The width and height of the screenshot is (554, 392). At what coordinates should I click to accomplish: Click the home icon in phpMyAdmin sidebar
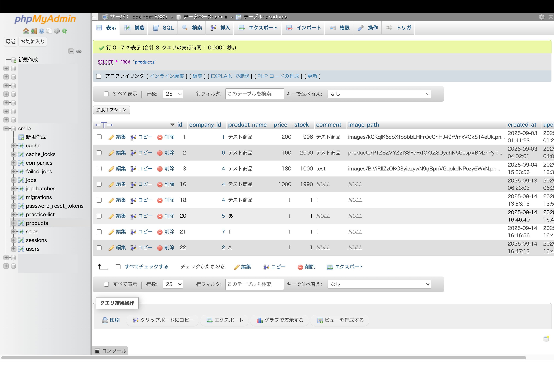(26, 31)
